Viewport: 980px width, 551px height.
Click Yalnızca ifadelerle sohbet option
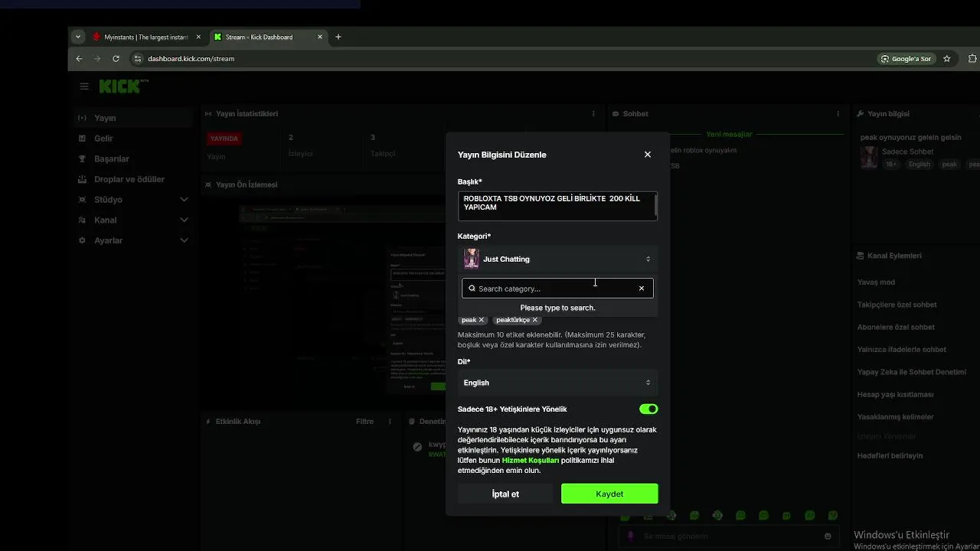point(901,350)
